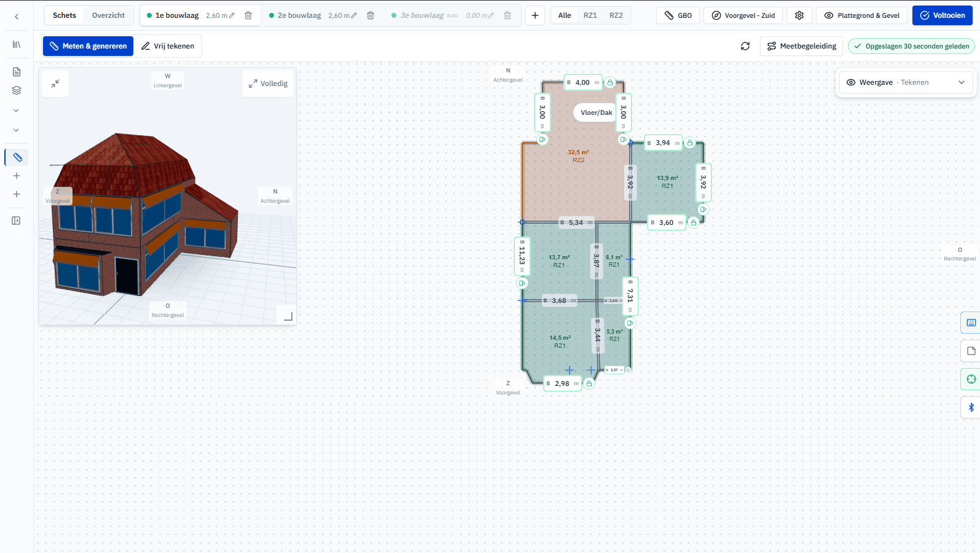Screen dimensions: 980x553
Task: Switch to Vrij tekenen mode
Action: tap(168, 46)
